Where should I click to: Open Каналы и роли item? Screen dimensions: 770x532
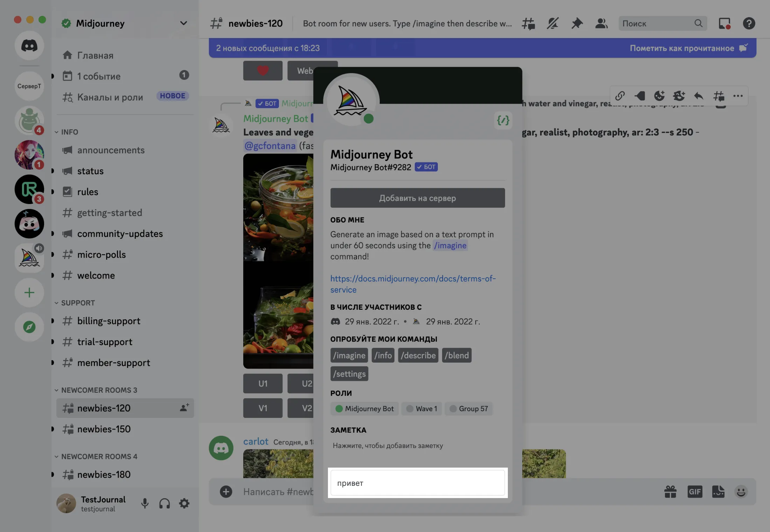[125, 97]
